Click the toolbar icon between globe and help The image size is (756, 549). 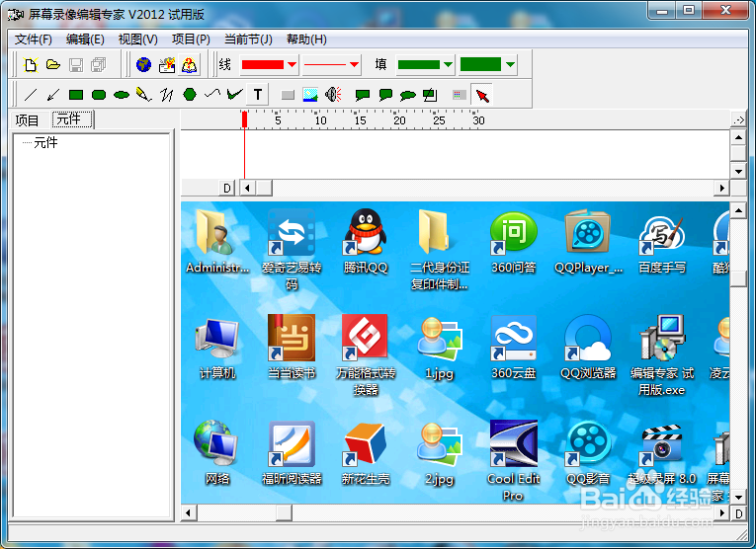(167, 64)
